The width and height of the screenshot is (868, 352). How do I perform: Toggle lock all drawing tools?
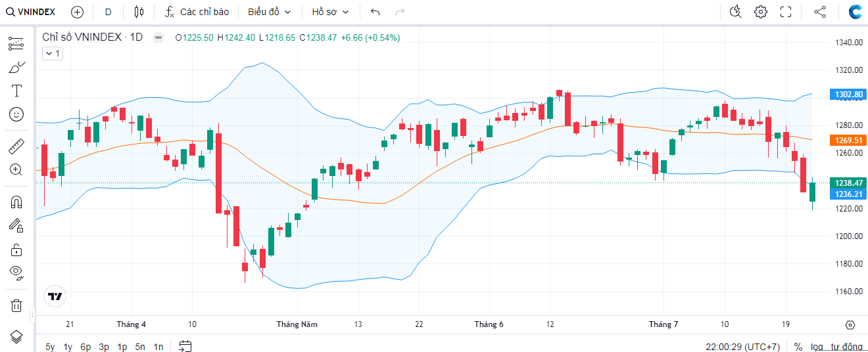(16, 249)
